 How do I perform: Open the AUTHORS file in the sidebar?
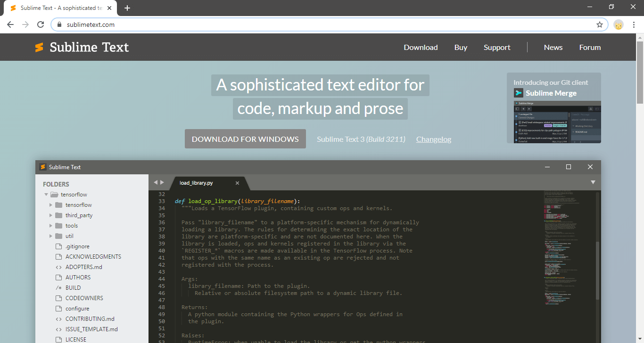click(78, 278)
